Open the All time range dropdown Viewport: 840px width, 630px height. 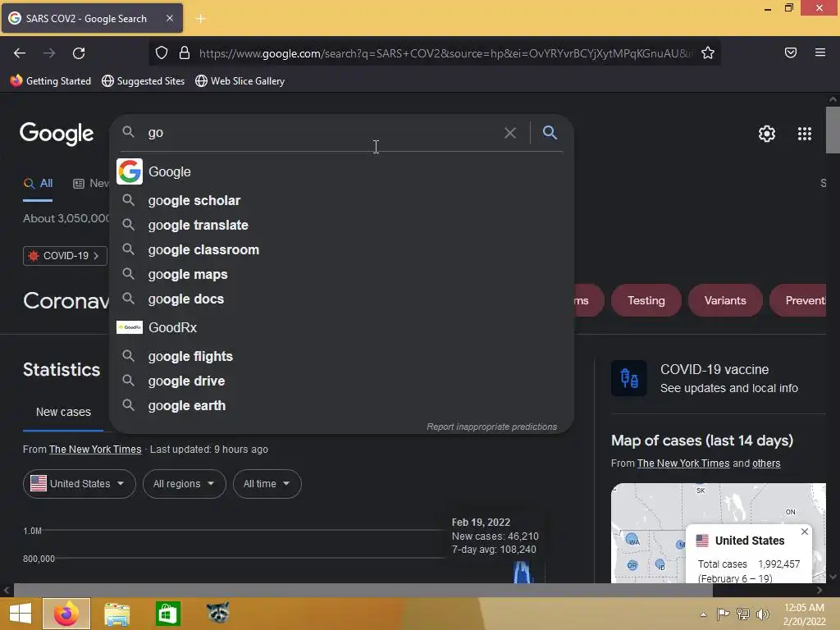tap(267, 484)
